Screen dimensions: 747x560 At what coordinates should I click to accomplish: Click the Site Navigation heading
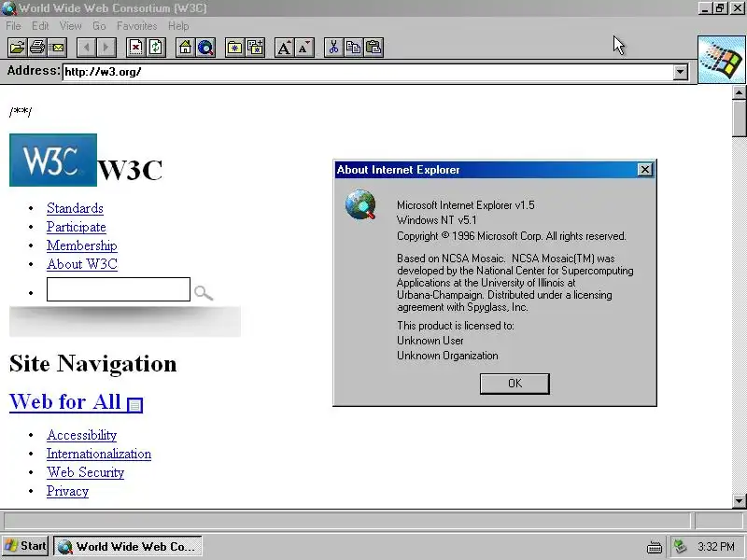point(92,364)
